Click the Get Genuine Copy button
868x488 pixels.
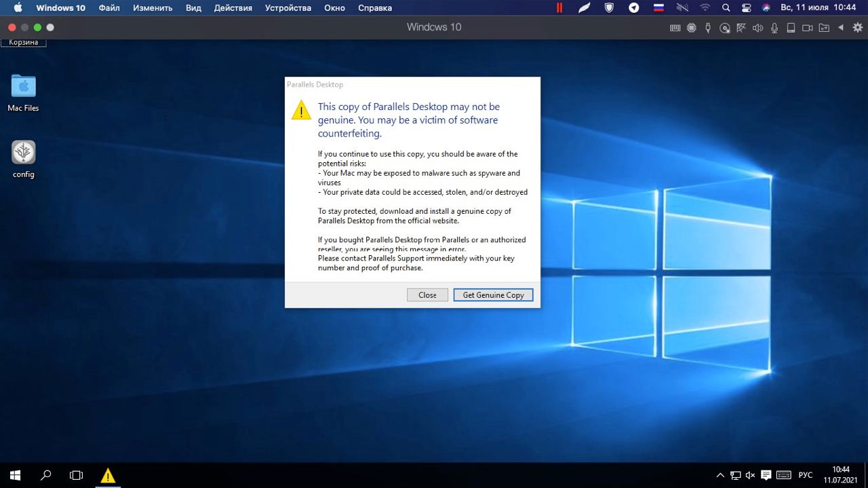pos(493,295)
